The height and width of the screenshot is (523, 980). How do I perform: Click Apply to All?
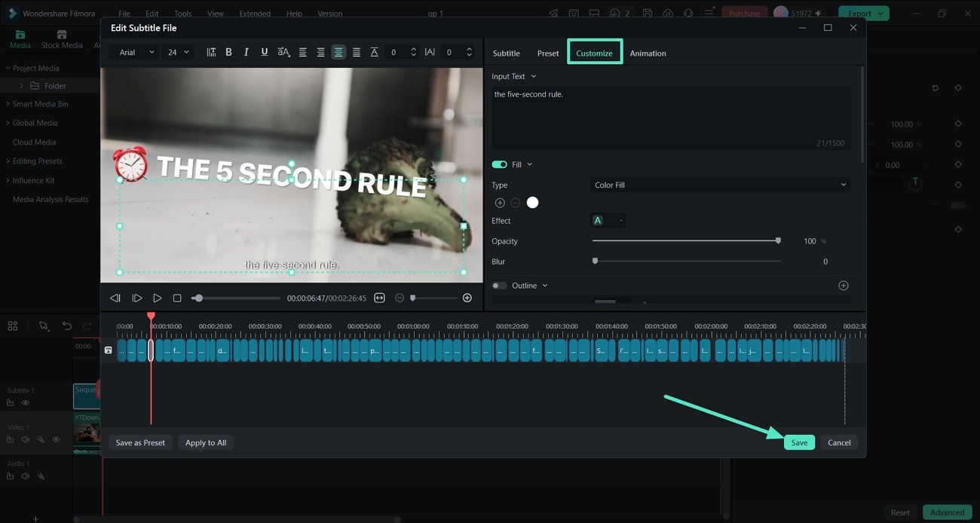click(x=206, y=442)
